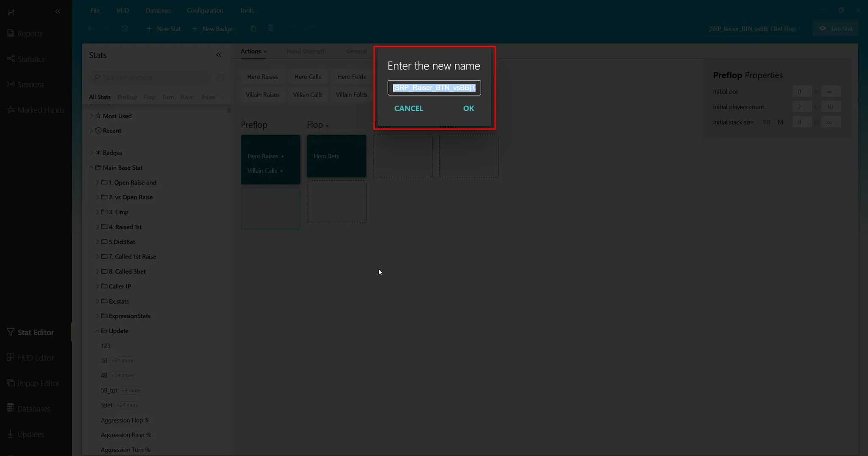Image resolution: width=868 pixels, height=456 pixels.
Task: Switch to the Hand Strength tab
Action: [x=306, y=51]
